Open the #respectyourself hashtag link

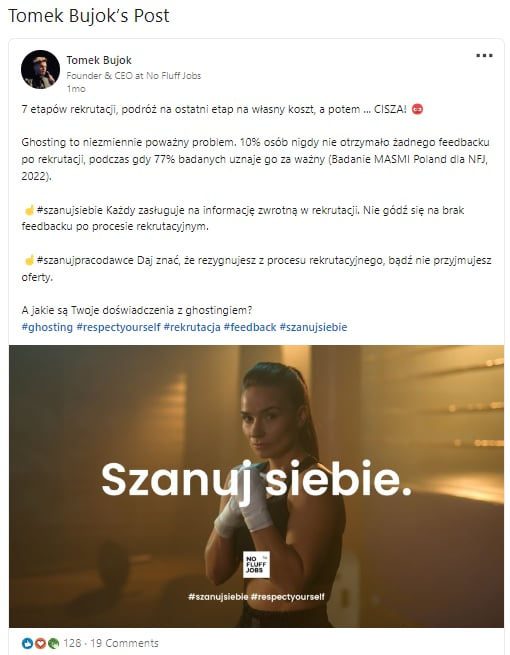pos(118,327)
